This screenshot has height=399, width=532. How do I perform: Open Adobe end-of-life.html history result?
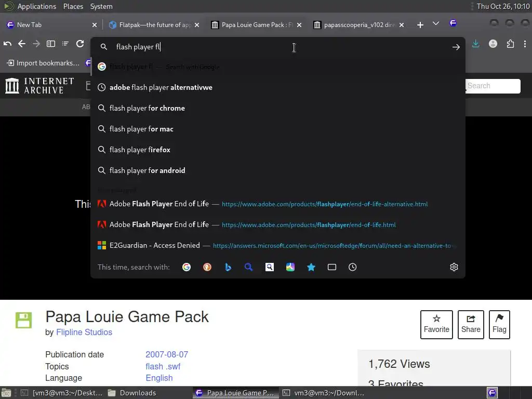pos(278,224)
